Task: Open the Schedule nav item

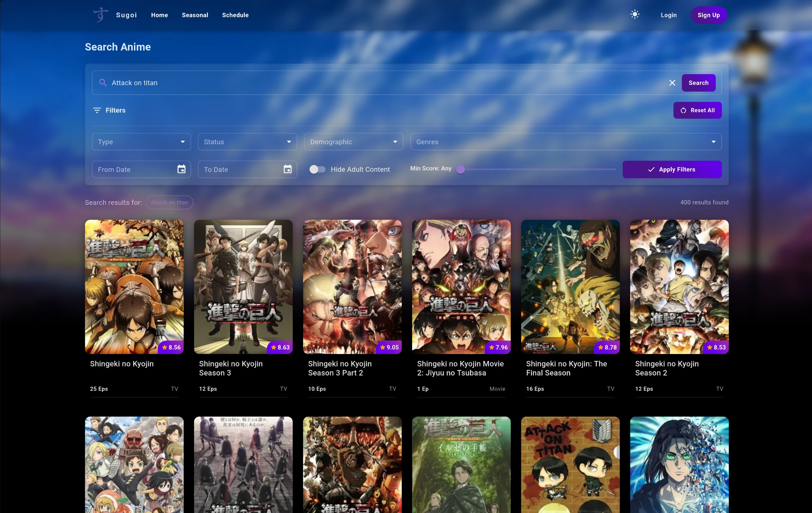Action: (235, 15)
